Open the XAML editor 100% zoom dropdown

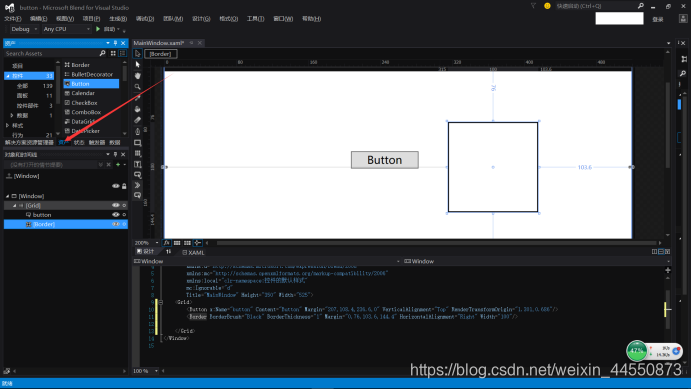146,371
